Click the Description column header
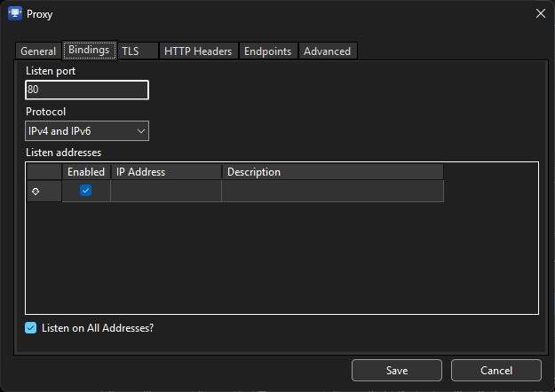 [333, 172]
